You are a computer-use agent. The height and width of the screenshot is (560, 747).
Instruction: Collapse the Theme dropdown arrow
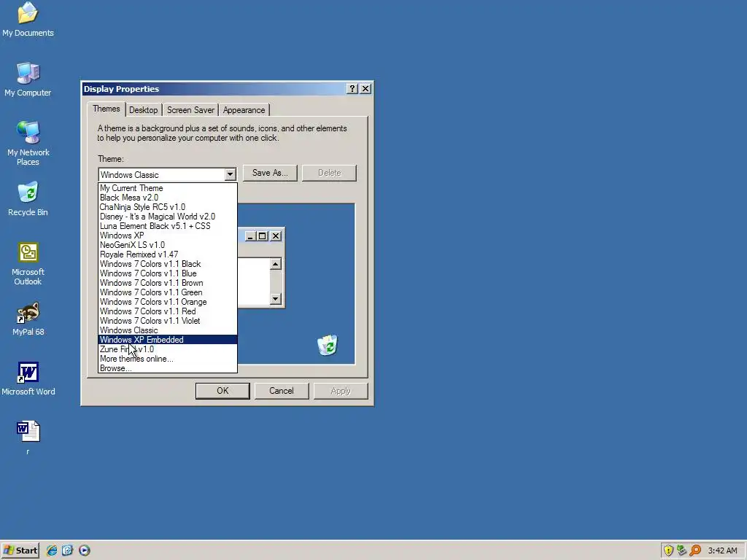coord(230,175)
